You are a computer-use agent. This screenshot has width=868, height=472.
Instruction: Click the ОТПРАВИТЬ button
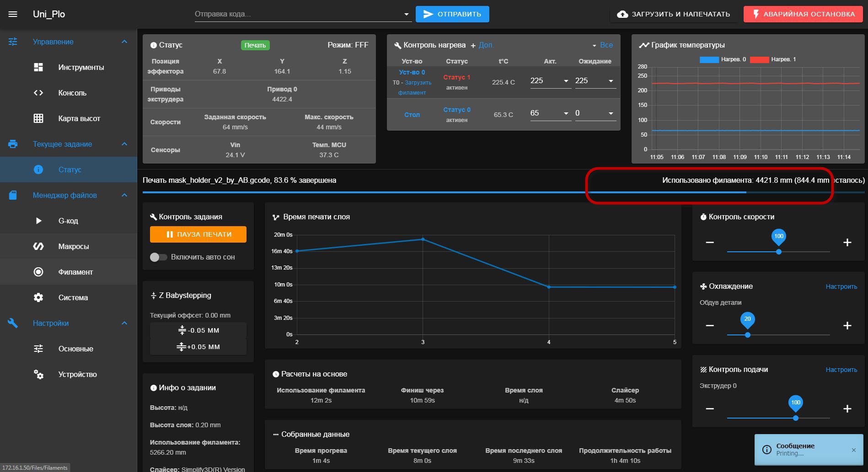pyautogui.click(x=452, y=14)
